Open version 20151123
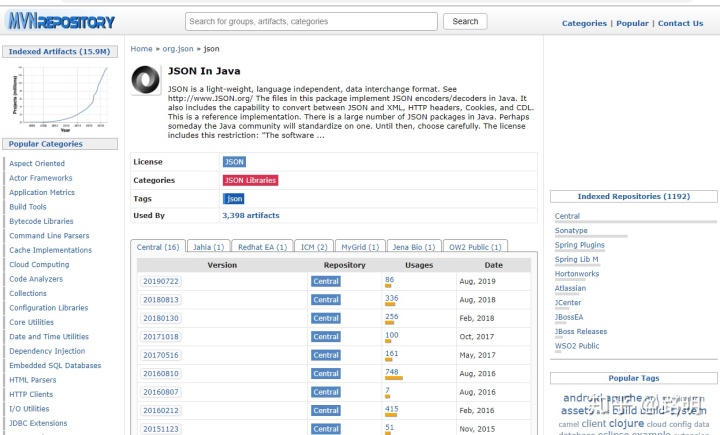This screenshot has width=720, height=435. (x=161, y=429)
